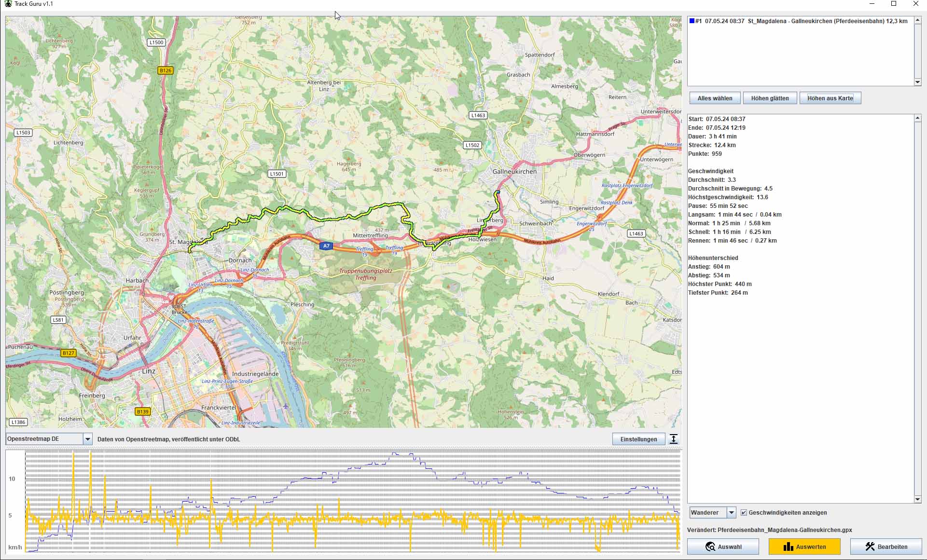Expand the Wanderer profile dropdown
Screen dimensions: 927x560
(x=732, y=513)
